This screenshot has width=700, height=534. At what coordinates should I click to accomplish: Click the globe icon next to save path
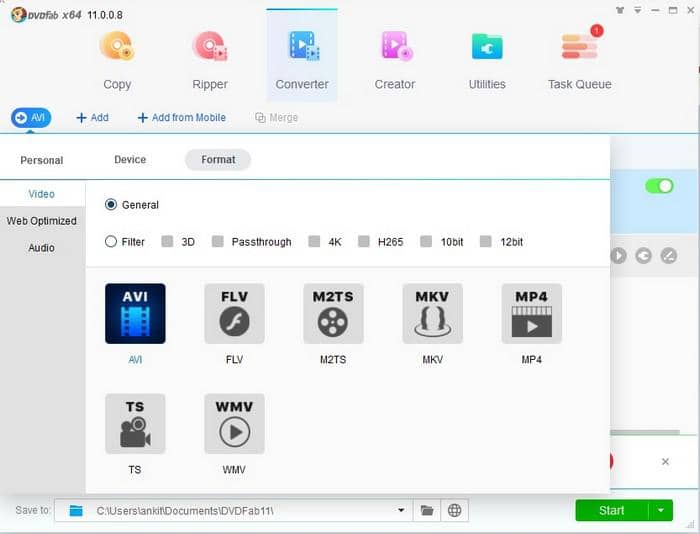tap(454, 510)
